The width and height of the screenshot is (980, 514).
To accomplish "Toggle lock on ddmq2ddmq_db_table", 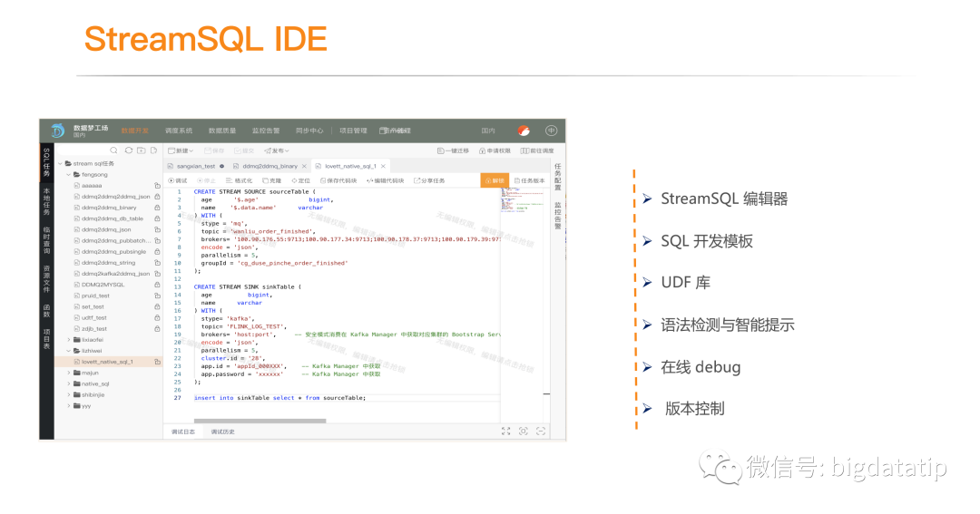I will coord(158,218).
